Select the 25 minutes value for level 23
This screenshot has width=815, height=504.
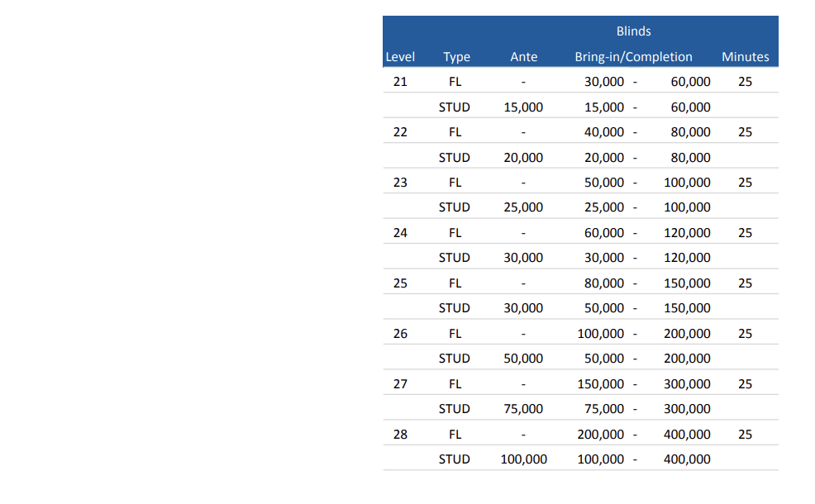[x=745, y=183]
